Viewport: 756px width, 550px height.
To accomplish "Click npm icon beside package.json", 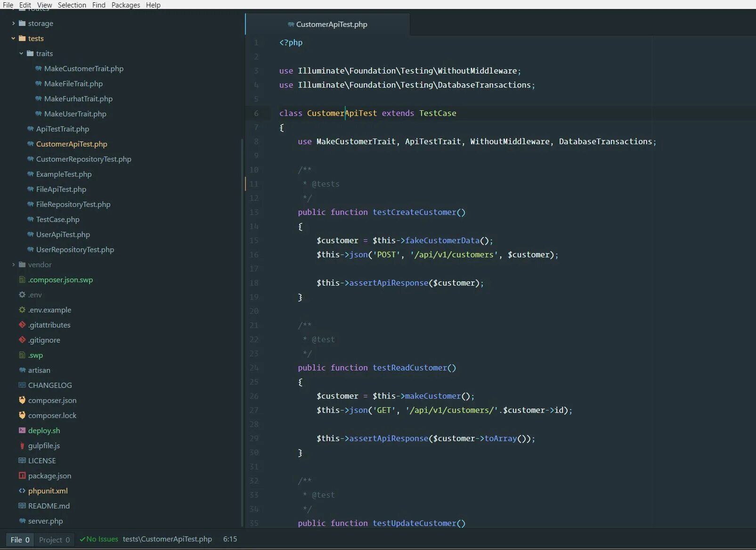I will [22, 476].
